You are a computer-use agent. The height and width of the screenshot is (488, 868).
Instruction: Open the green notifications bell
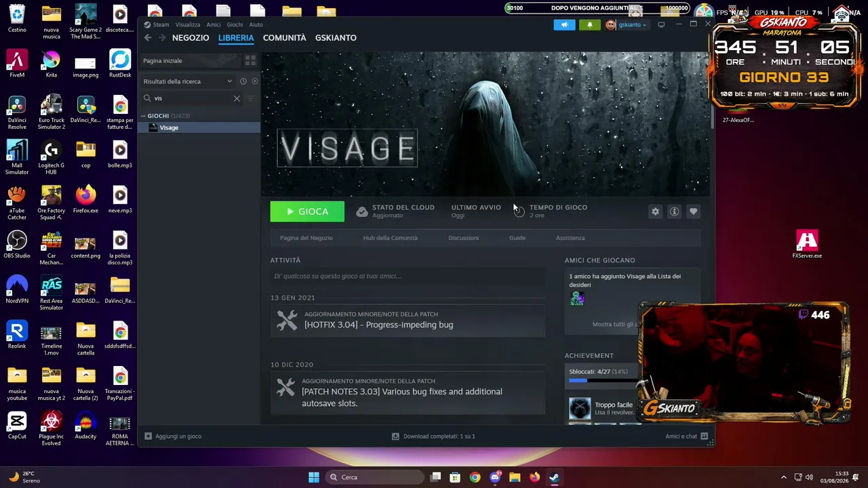(589, 25)
